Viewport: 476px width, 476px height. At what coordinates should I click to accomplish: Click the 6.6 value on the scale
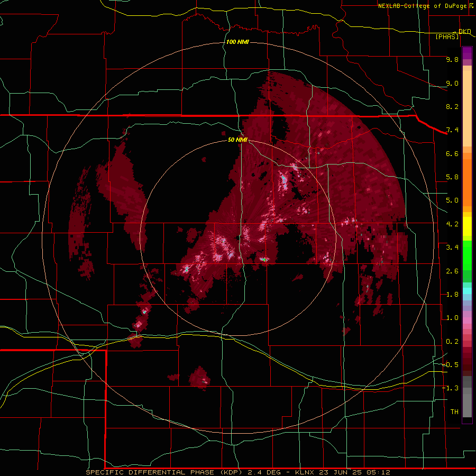(452, 153)
